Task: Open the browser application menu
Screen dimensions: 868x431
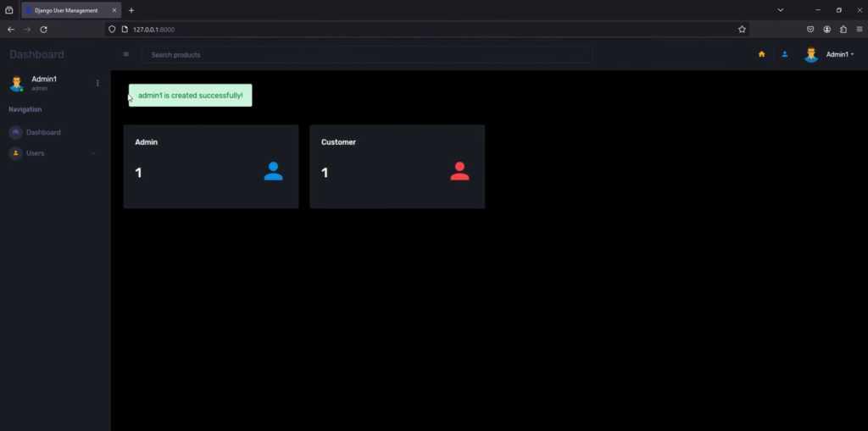Action: pos(860,30)
